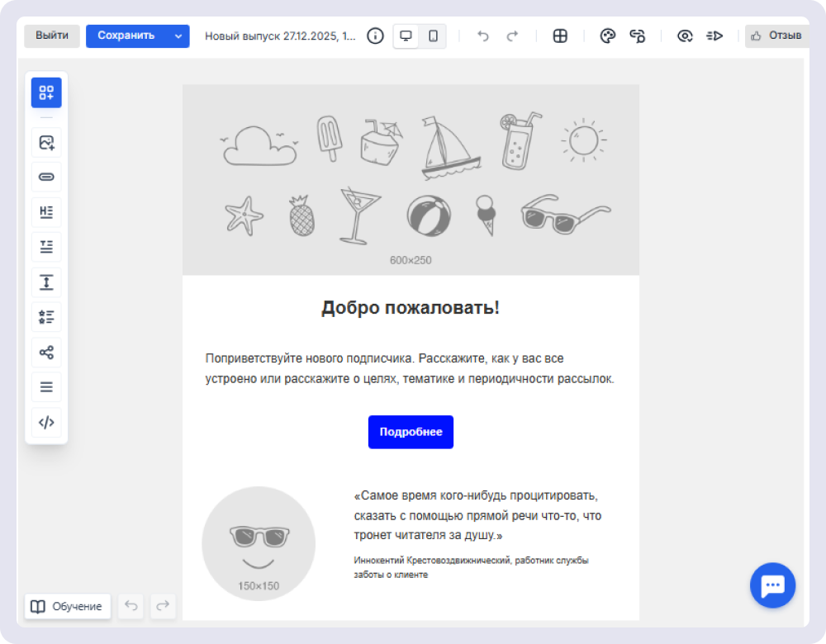
Task: Switch to desktop preview mode
Action: click(x=406, y=36)
